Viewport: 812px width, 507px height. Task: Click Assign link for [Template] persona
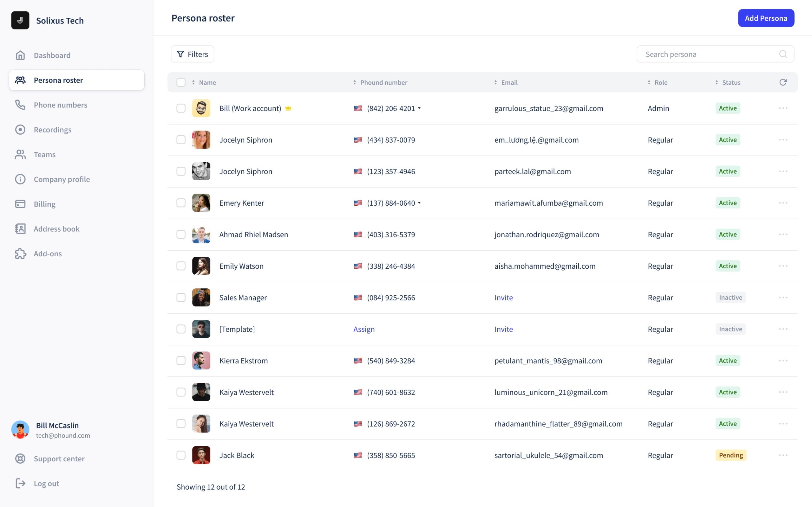364,329
